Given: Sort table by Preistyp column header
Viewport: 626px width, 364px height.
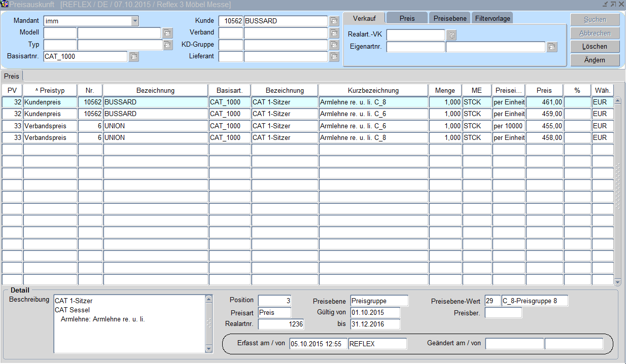Looking at the screenshot, I should (x=50, y=90).
